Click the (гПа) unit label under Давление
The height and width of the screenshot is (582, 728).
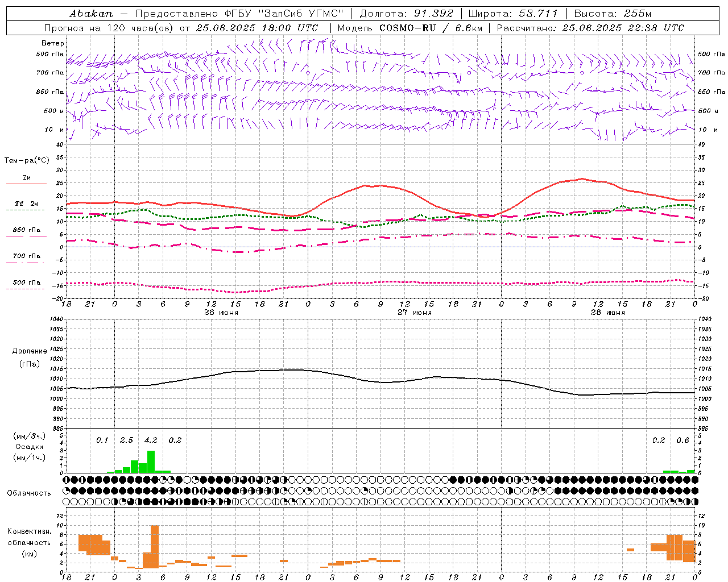pos(29,364)
